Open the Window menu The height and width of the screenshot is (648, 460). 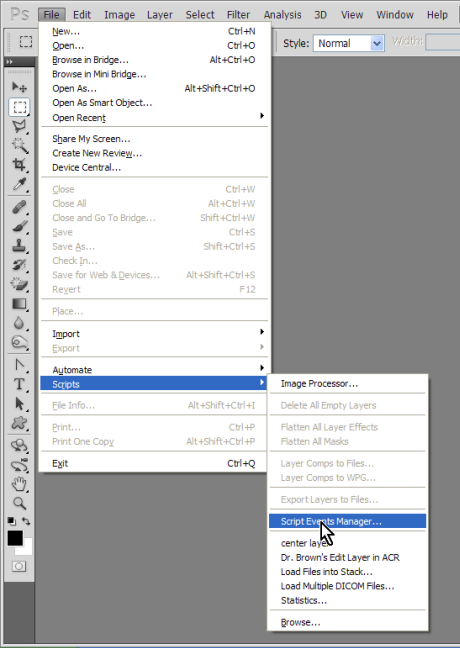[x=395, y=15]
